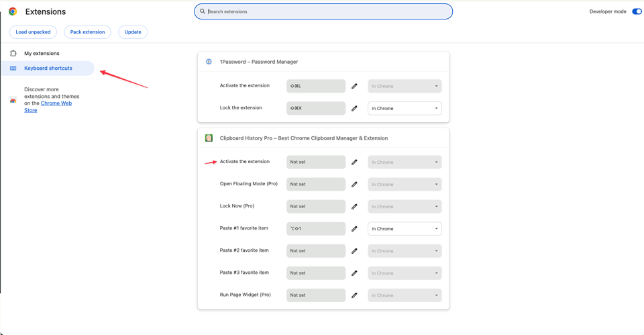Select My extensions in sidebar
The width and height of the screenshot is (644, 335).
point(42,53)
